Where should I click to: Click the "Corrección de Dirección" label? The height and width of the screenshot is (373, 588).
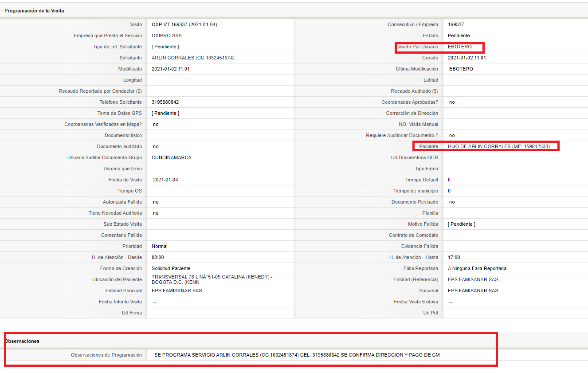[412, 113]
